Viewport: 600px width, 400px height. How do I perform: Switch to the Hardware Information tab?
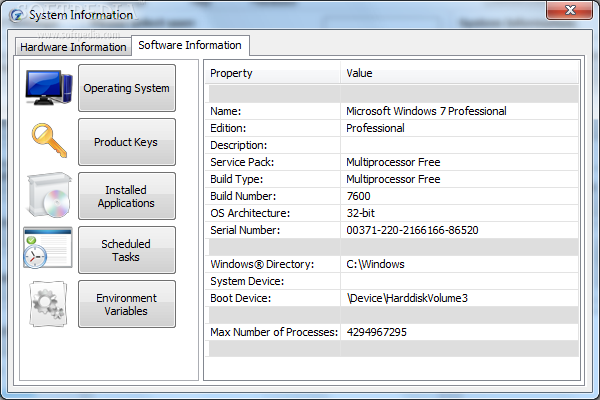tap(73, 47)
